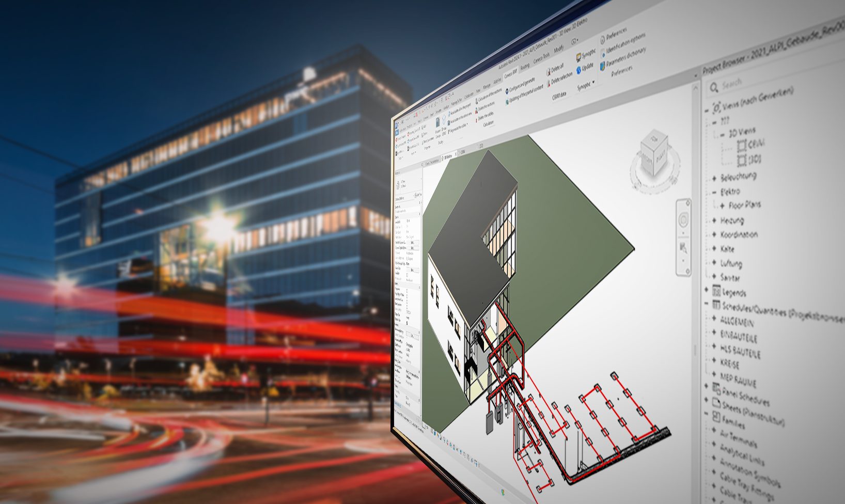Click the Update globe icon

578,70
